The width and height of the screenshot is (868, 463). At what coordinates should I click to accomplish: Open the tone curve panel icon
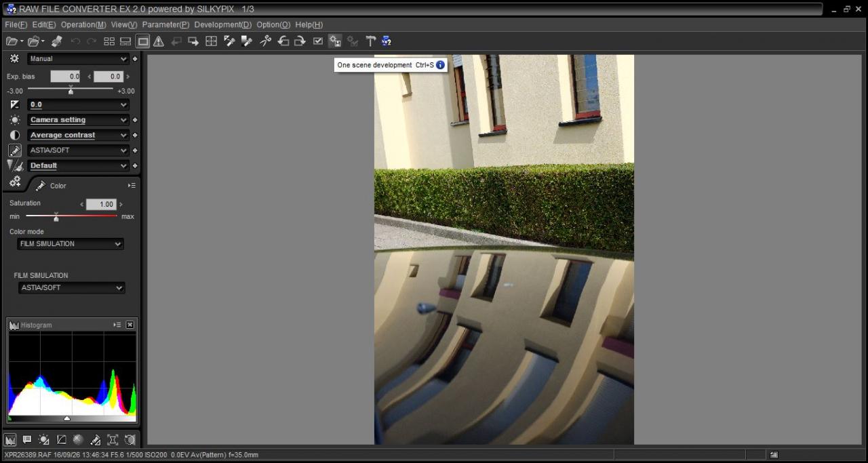pyautogui.click(x=61, y=439)
